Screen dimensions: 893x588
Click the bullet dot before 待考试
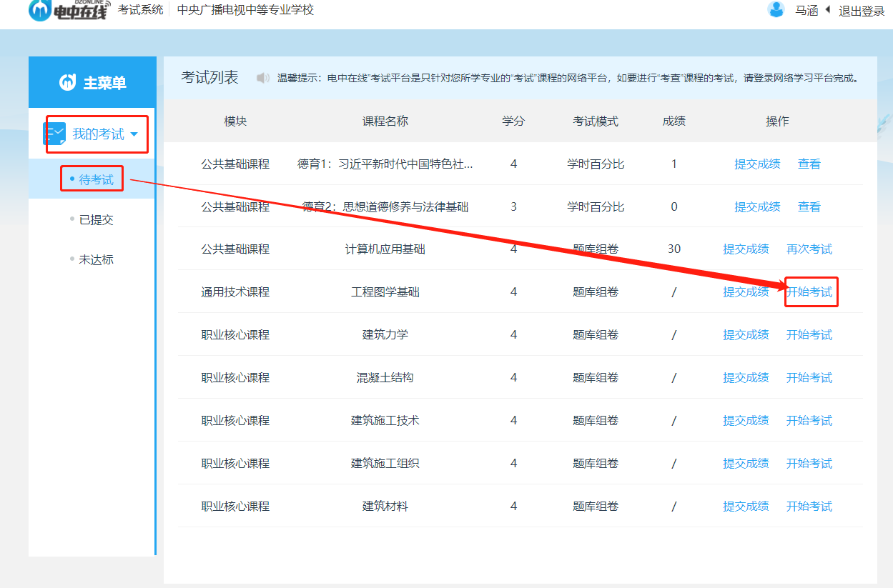(x=74, y=179)
